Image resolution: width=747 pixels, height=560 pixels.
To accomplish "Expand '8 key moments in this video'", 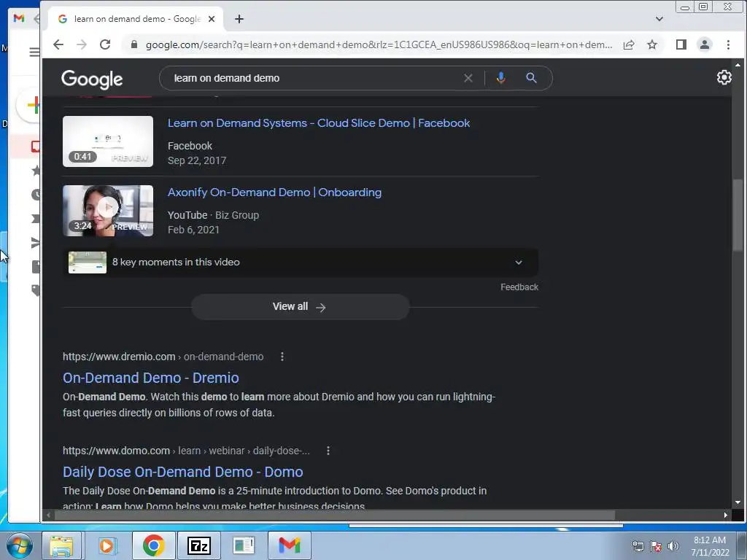I will pos(301,262).
